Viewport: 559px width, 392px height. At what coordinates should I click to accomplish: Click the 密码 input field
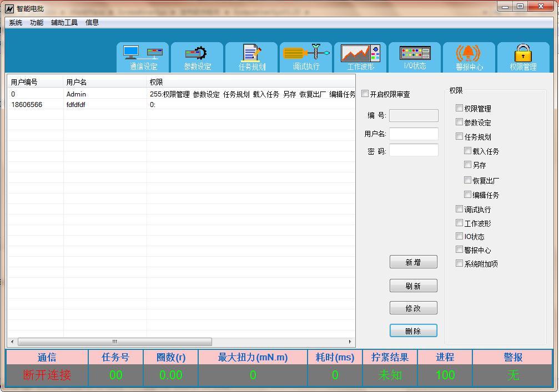[x=414, y=150]
